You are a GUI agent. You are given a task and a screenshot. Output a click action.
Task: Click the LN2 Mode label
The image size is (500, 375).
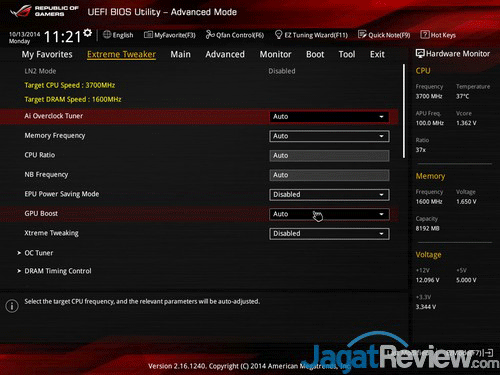pos(40,71)
